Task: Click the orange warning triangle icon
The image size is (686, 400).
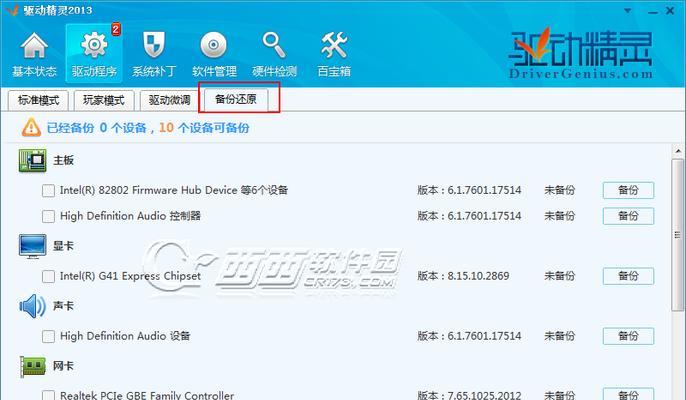Action: click(x=31, y=127)
